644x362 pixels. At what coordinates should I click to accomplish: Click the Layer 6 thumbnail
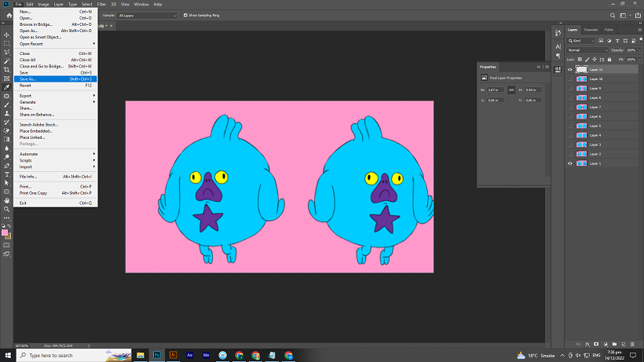582,116
